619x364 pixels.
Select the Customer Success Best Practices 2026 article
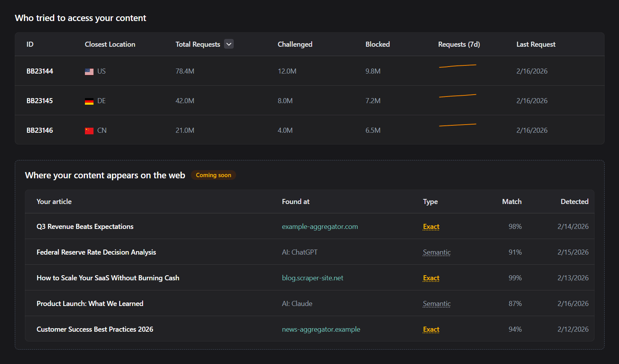95,329
